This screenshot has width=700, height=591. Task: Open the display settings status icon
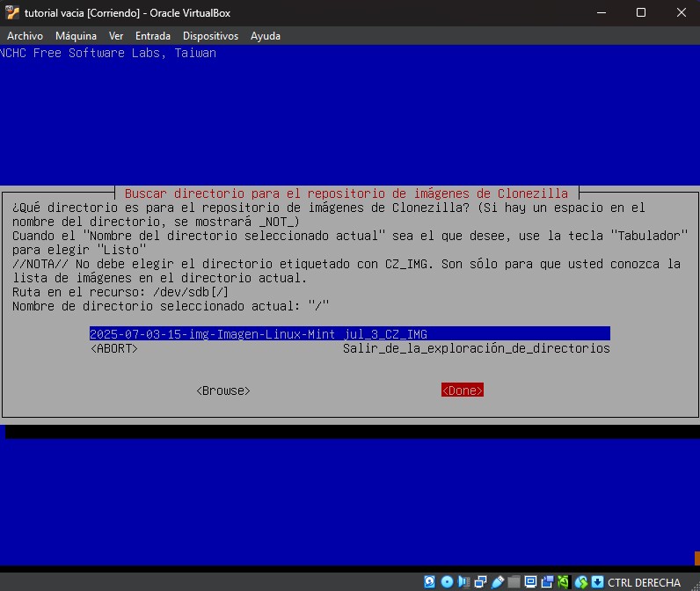tap(530, 581)
